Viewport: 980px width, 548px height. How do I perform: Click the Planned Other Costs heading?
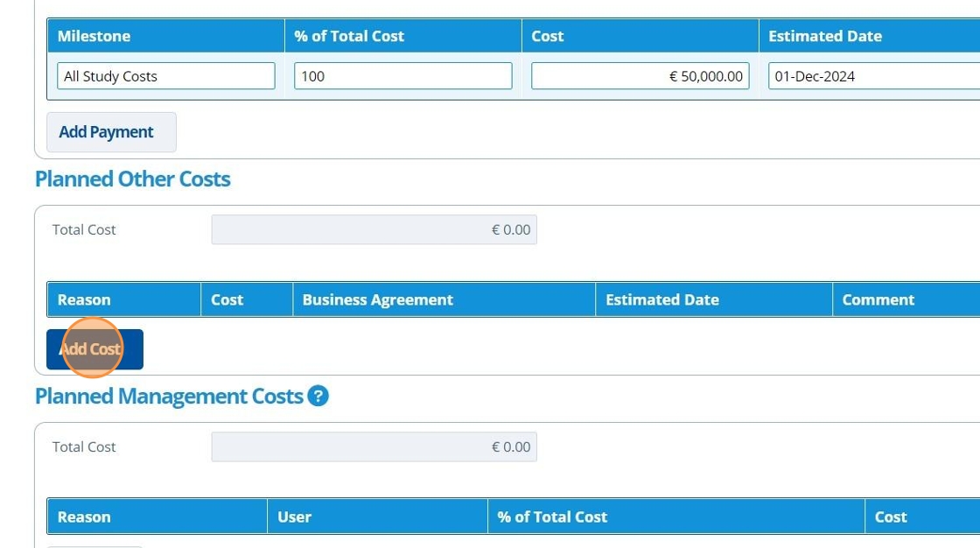pyautogui.click(x=133, y=179)
